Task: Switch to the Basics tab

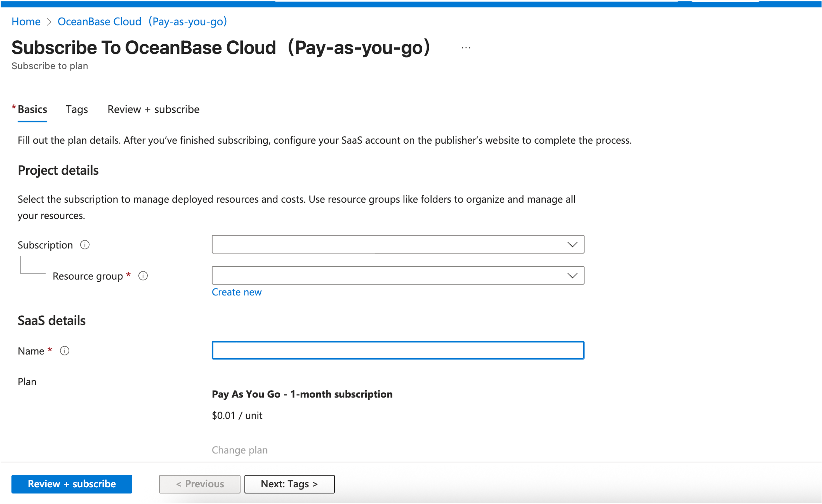Action: tap(32, 109)
